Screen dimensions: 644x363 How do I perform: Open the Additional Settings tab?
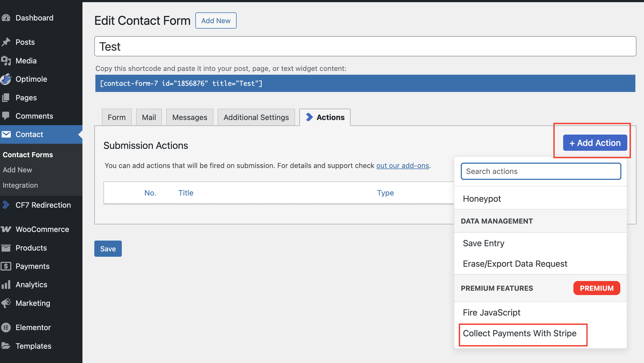(256, 117)
